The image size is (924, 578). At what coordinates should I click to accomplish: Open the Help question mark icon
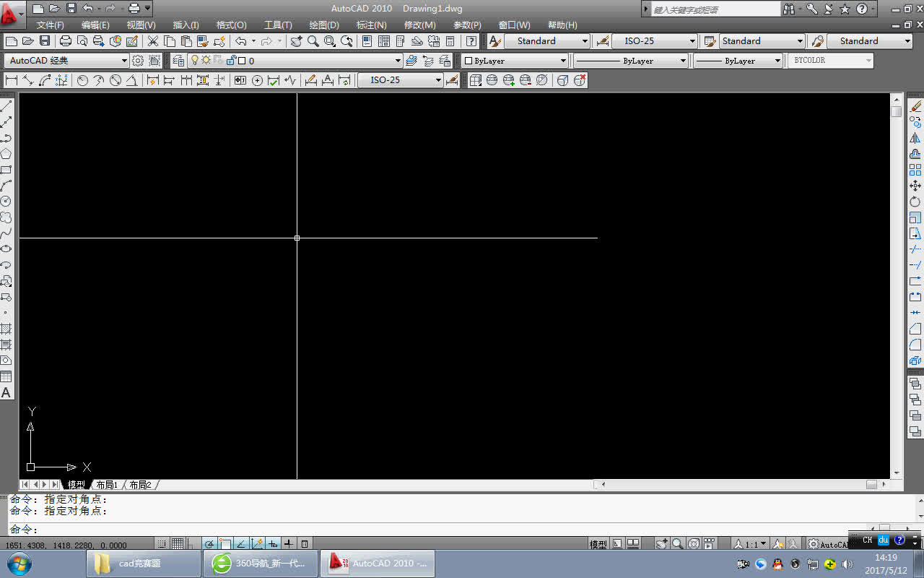(471, 41)
